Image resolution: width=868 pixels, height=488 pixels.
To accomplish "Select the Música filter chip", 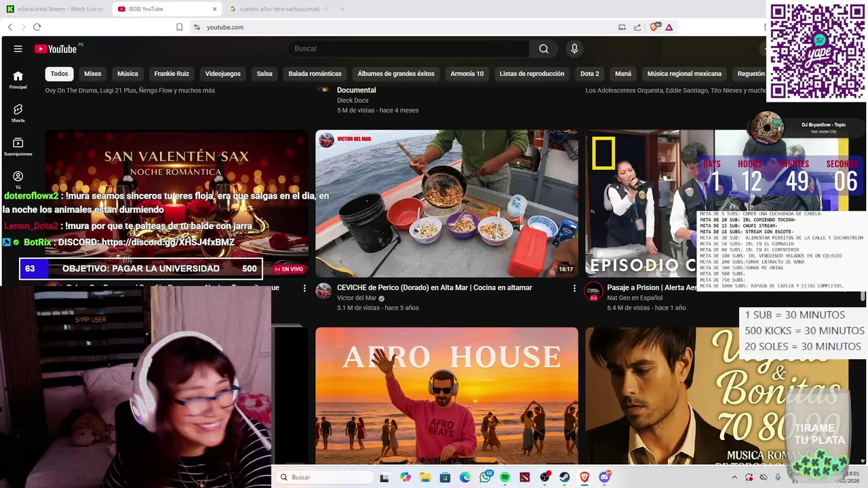I will [x=127, y=74].
